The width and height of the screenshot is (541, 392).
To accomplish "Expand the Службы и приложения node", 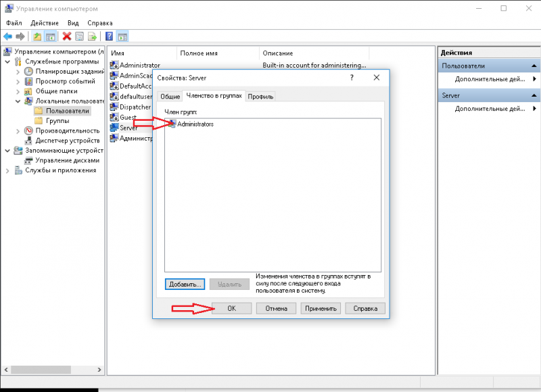I will pos(7,170).
